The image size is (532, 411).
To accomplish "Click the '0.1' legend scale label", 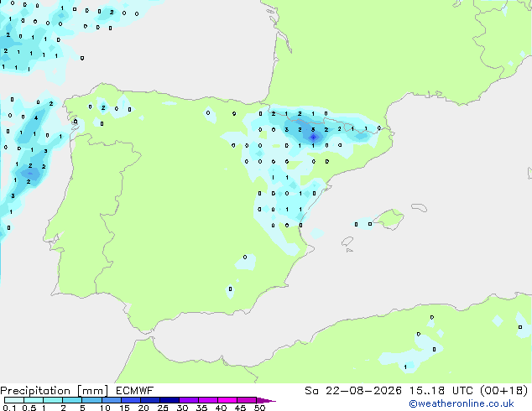I will [9, 408].
